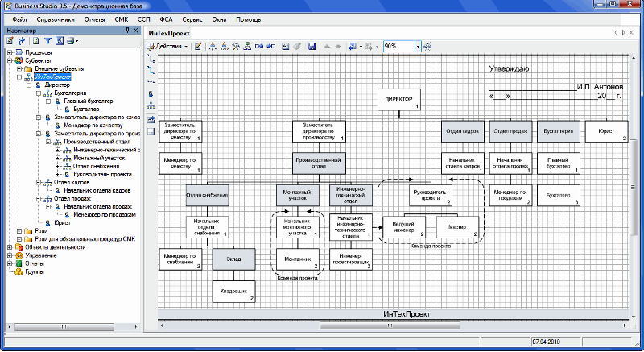Select the top connector tool in vertical palette
Viewport: 644px width, 352px height.
pos(151,59)
